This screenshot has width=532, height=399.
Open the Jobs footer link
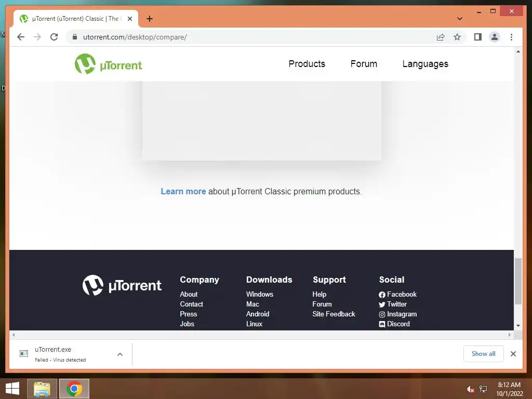187,324
